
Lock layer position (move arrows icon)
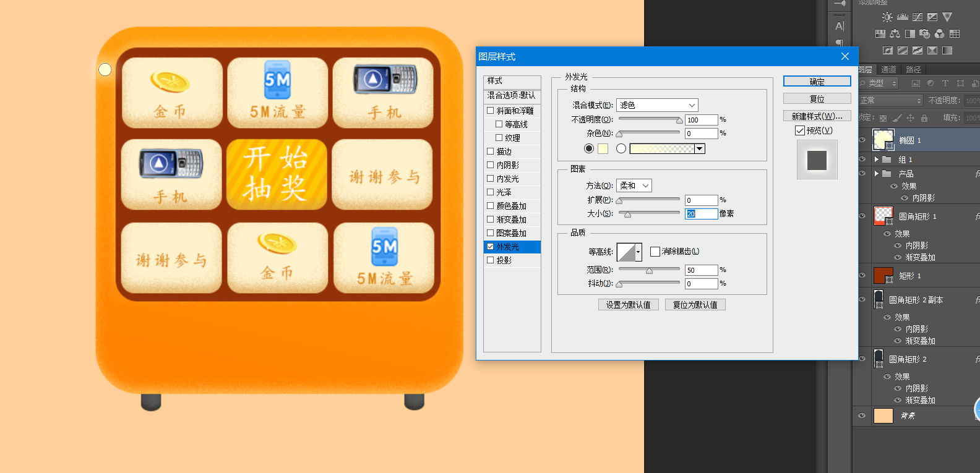pos(911,118)
